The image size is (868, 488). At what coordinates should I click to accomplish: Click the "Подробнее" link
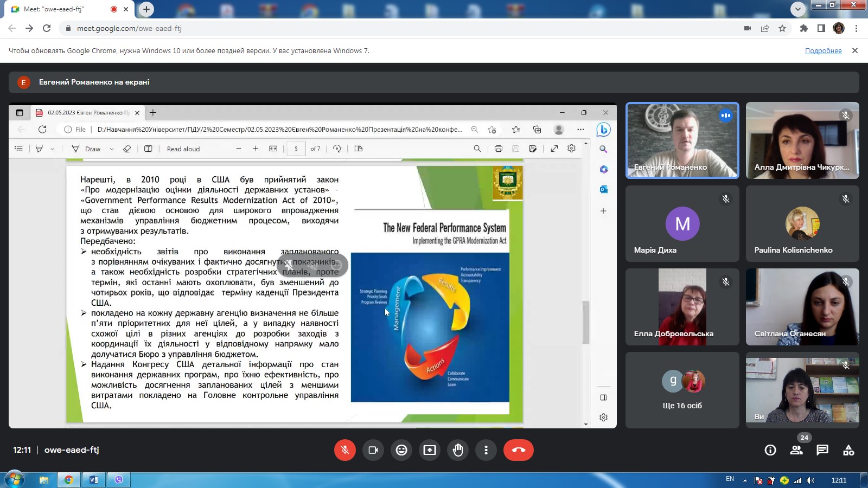click(x=823, y=50)
